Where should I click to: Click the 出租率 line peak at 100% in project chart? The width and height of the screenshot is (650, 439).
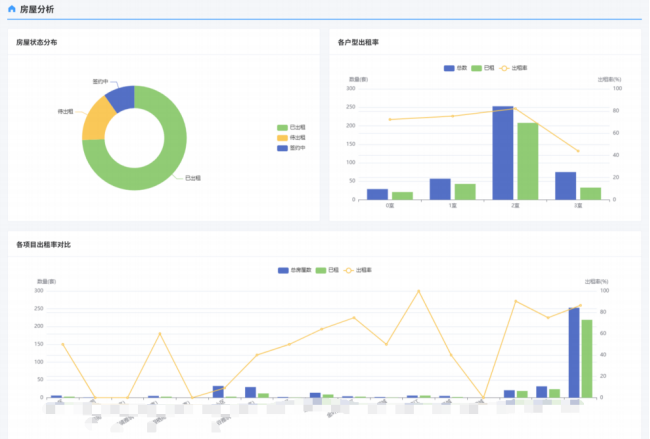pos(418,291)
